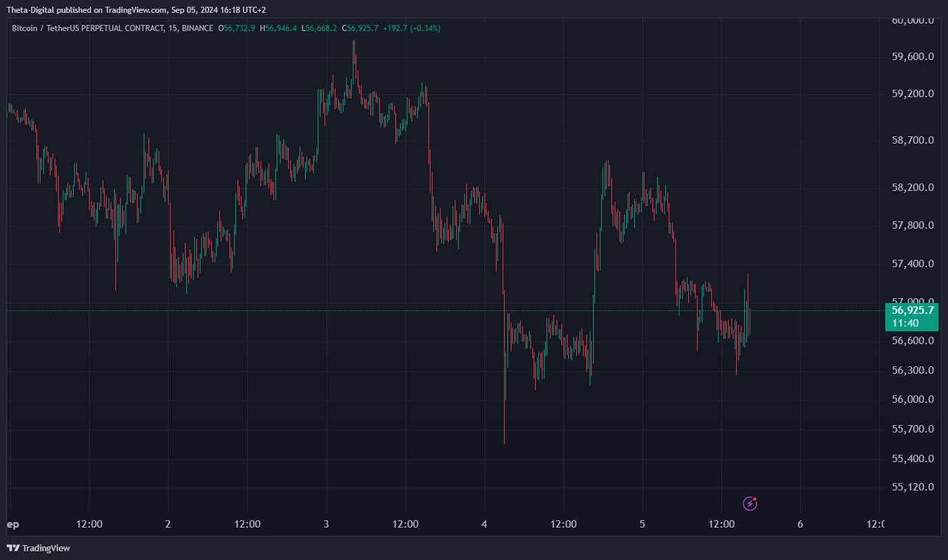The width and height of the screenshot is (948, 560).
Task: Click the date label 6 on time axis
Action: (x=800, y=524)
